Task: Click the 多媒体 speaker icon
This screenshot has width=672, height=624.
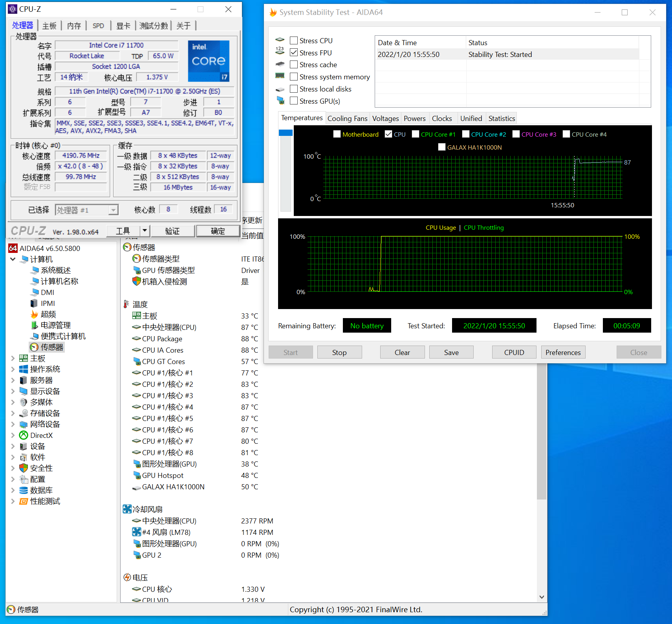Action: tap(24, 402)
